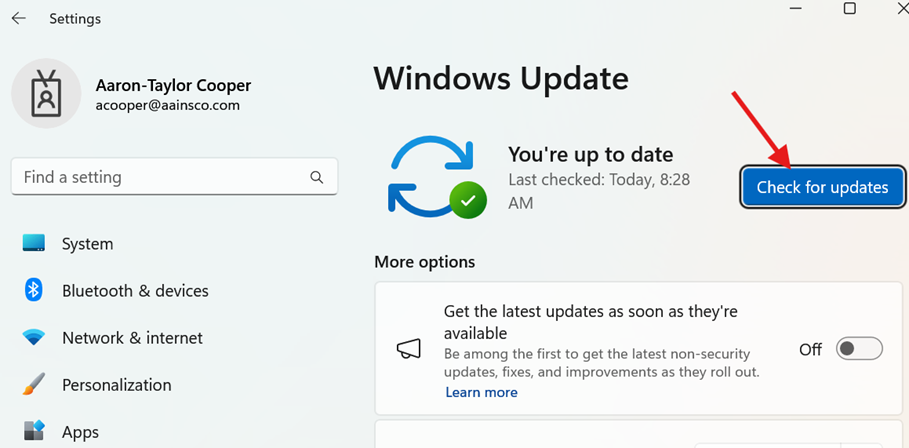The image size is (909, 448).
Task: Click the user profile avatar icon
Action: pos(46,94)
